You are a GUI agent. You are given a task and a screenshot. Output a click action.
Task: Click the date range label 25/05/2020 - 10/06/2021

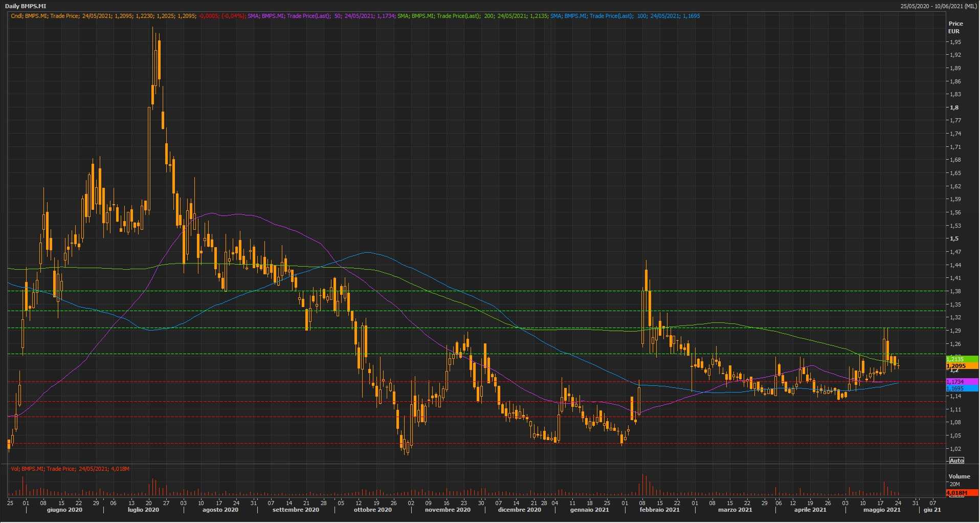939,6
